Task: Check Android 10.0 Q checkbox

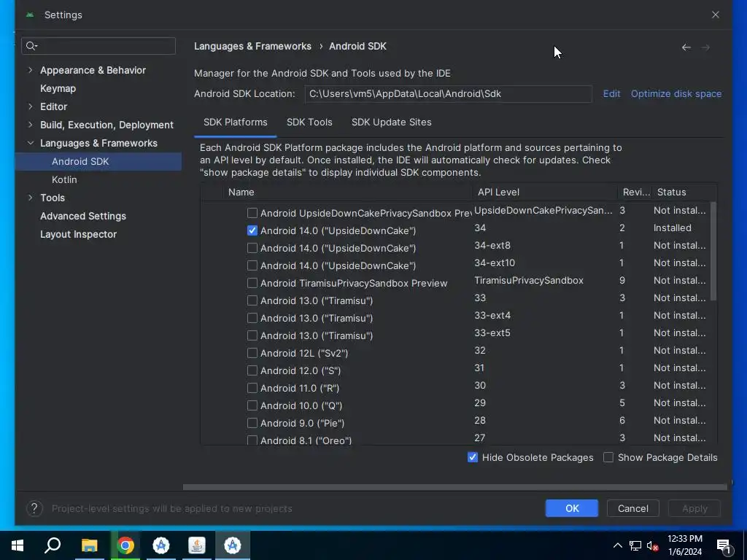Action: [x=252, y=405]
